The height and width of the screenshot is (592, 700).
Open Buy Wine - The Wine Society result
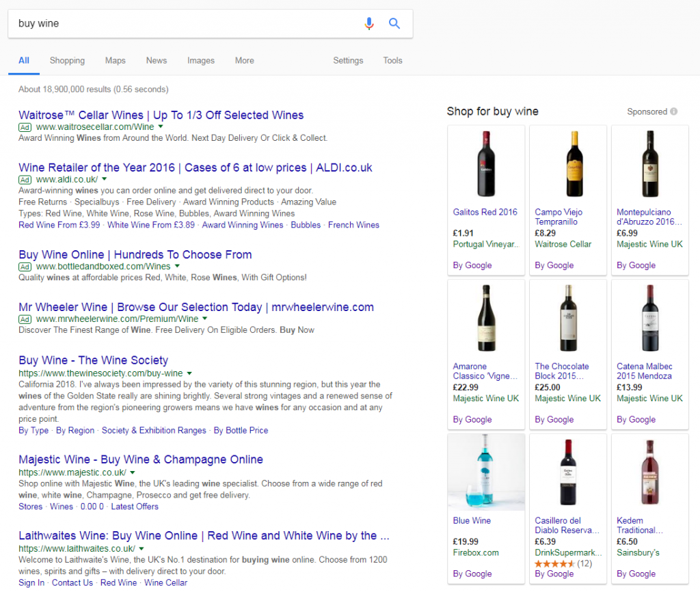point(93,360)
